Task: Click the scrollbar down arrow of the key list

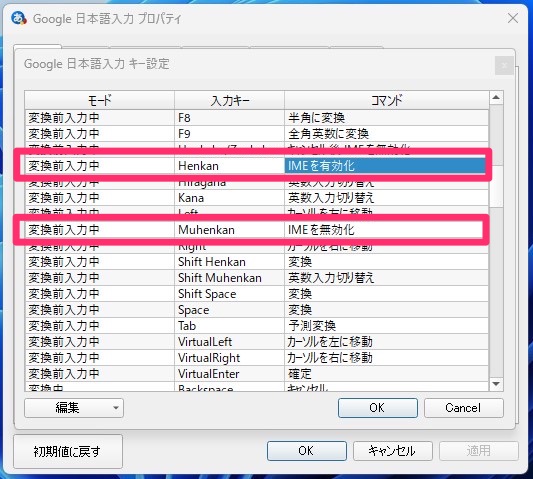Action: pos(496,384)
